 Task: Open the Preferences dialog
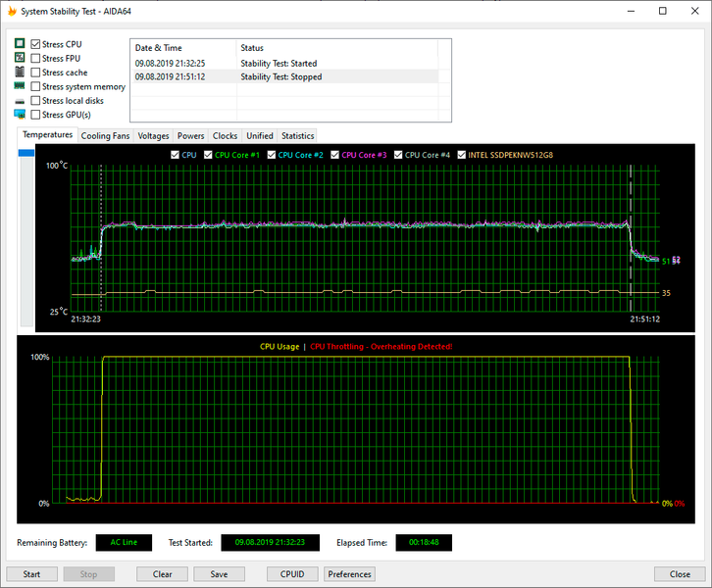coord(350,574)
